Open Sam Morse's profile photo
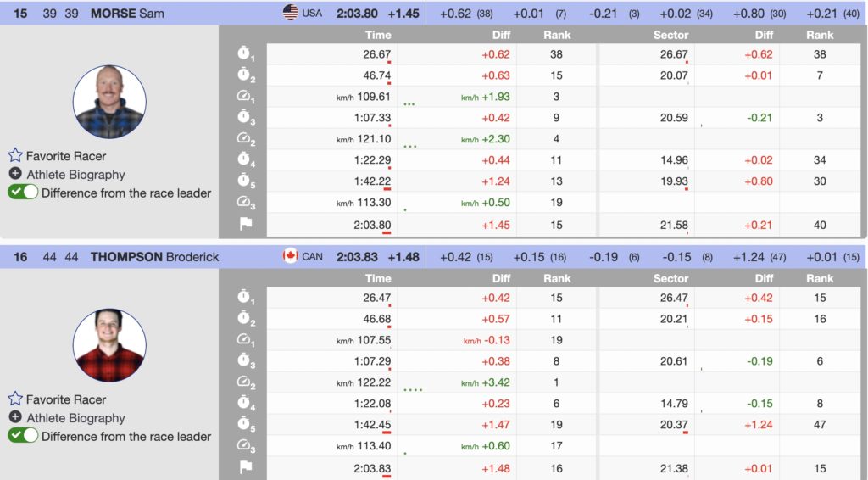The image size is (868, 480). coord(109,102)
